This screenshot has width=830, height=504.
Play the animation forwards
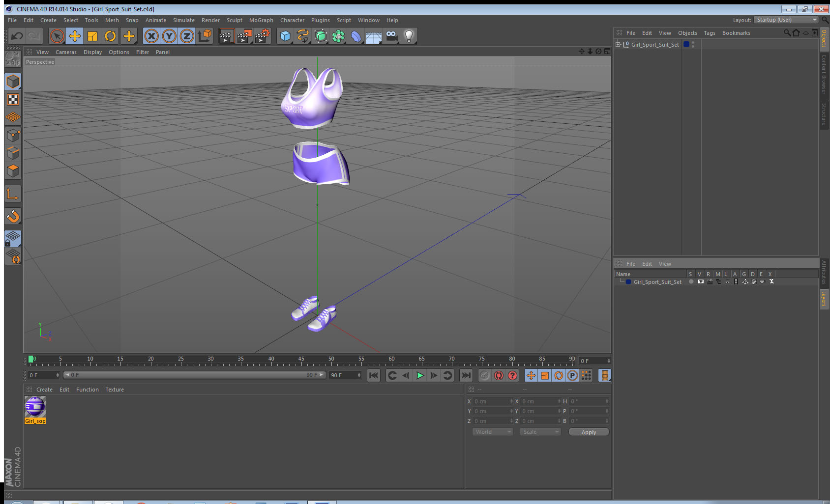pyautogui.click(x=420, y=375)
